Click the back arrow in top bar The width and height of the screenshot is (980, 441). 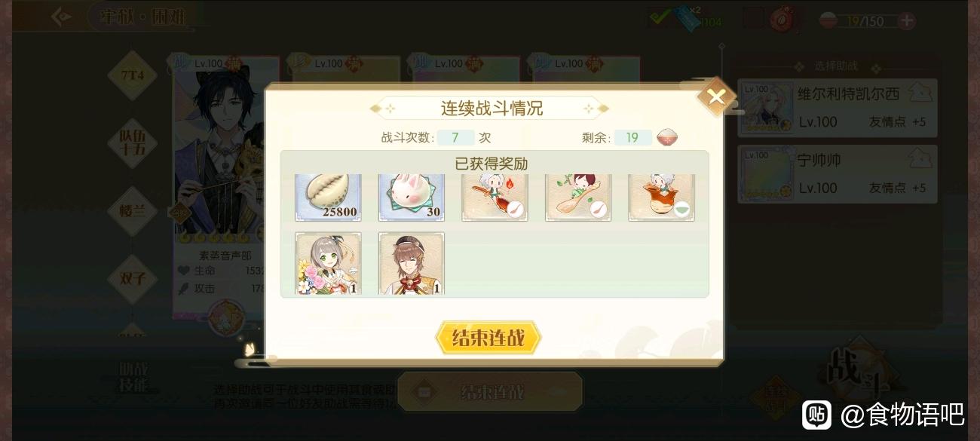click(62, 17)
